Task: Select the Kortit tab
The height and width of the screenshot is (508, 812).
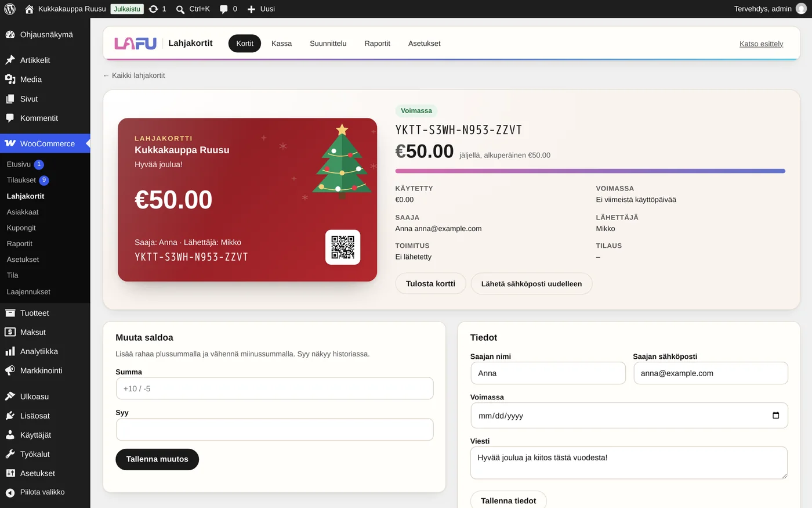Action: click(245, 44)
